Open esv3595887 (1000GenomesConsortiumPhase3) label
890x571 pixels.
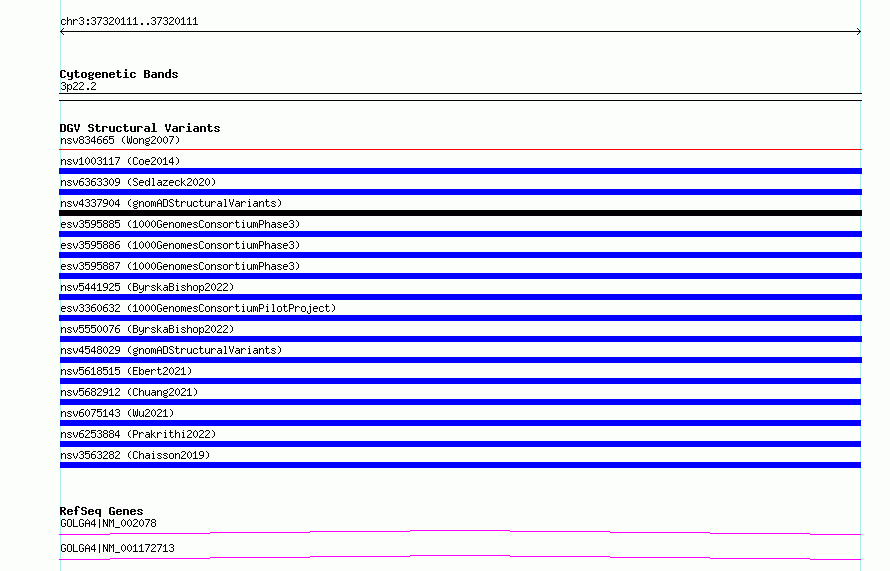[x=180, y=266]
